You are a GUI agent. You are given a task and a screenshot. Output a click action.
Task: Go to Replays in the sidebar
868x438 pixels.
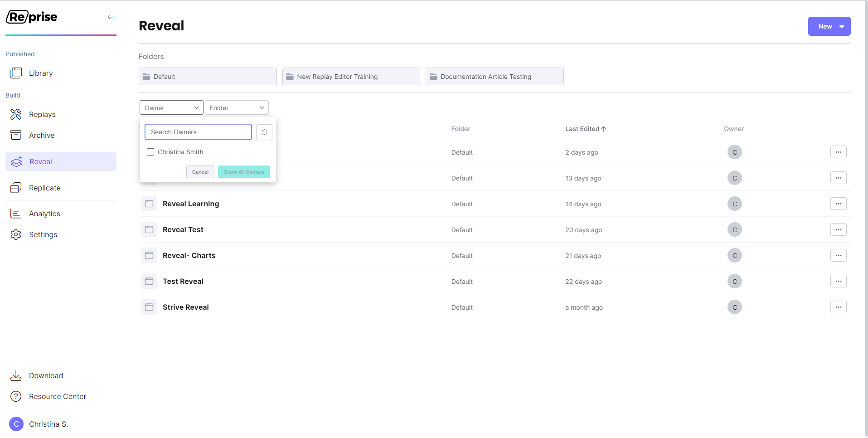[42, 114]
